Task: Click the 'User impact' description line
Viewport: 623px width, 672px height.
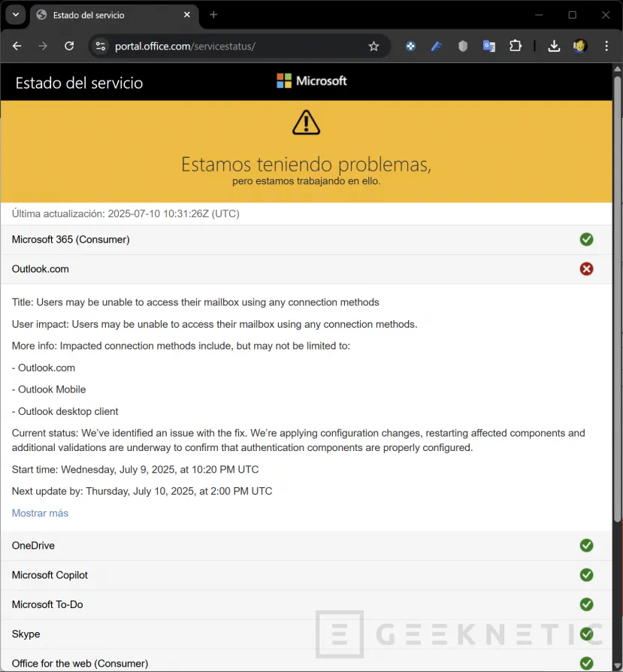Action: click(214, 325)
